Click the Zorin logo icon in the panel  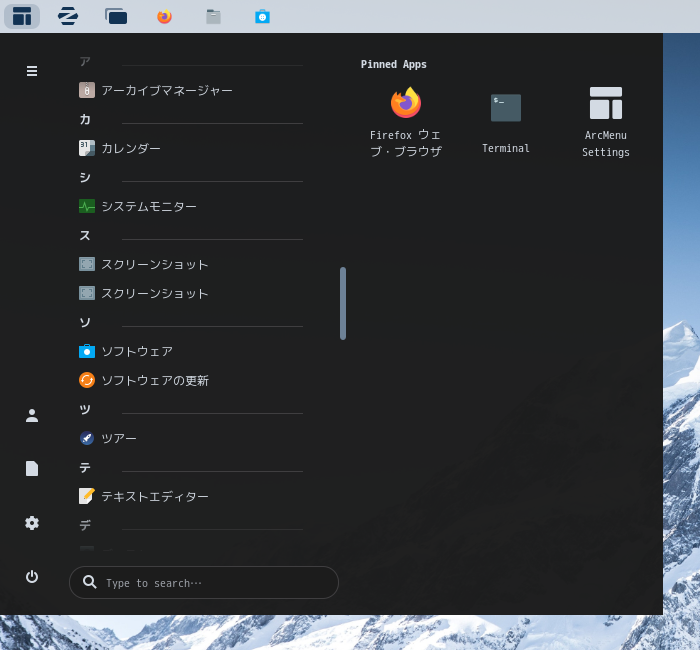68,17
